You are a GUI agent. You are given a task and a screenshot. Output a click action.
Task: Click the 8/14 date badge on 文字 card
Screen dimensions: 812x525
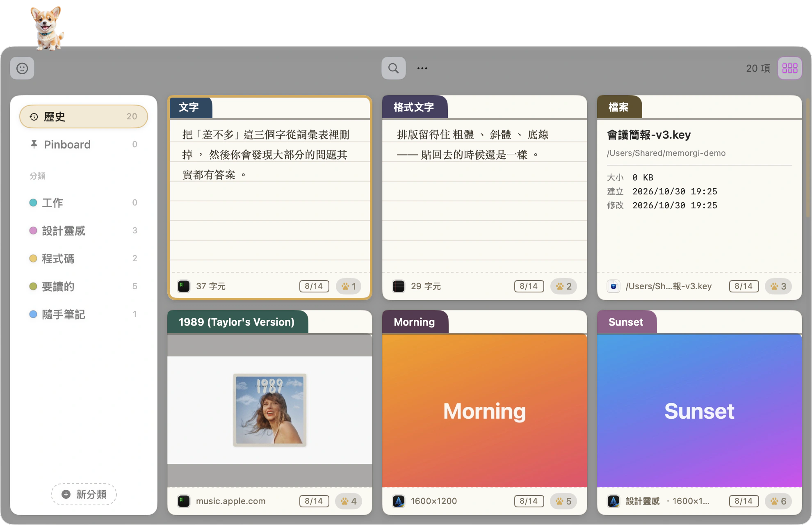pos(314,286)
